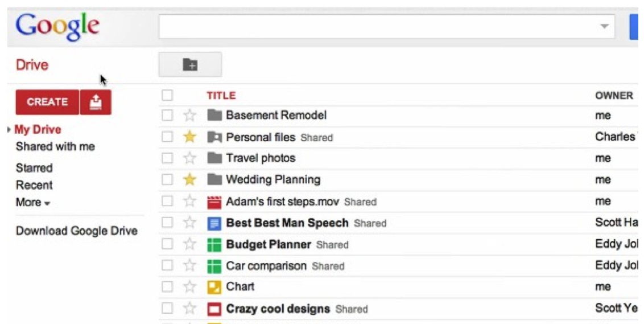Screen dimensions: 644x324
Task: Check the box for Travel photos
Action: [x=167, y=158]
